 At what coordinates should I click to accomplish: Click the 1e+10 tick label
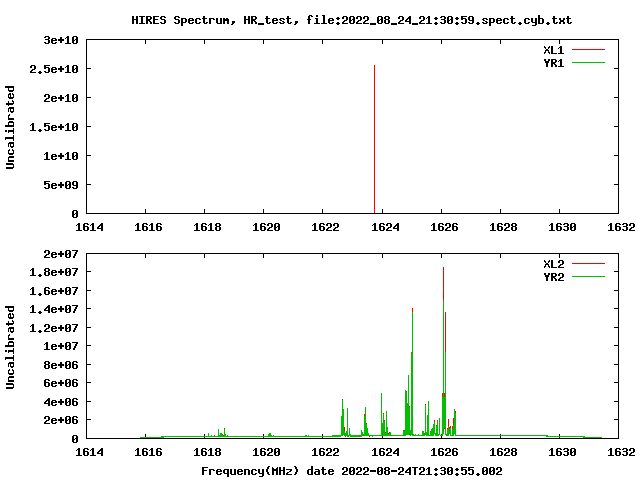61,156
